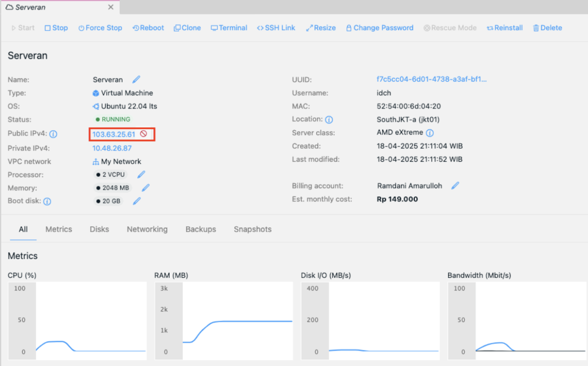The height and width of the screenshot is (366, 588).
Task: Open the UUID link starting with f7c5cc04
Action: (x=432, y=79)
